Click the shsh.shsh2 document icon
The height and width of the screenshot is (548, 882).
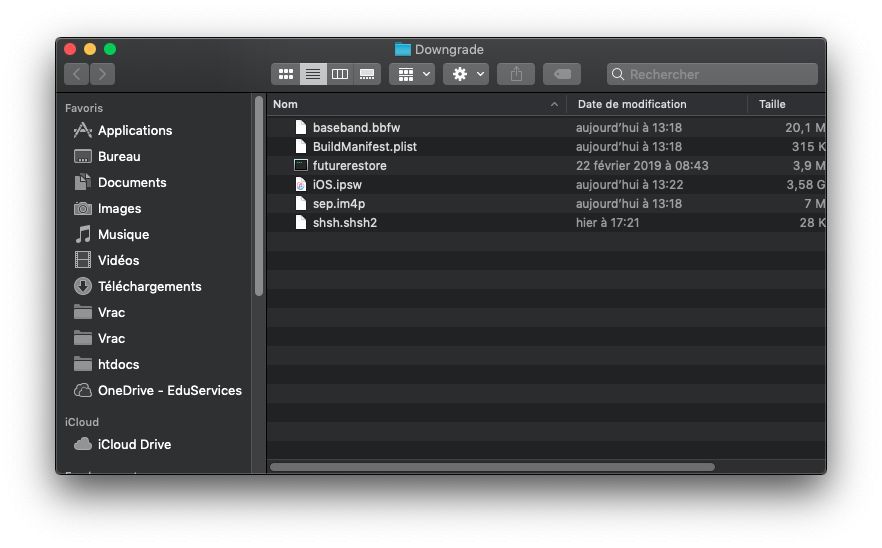click(301, 223)
